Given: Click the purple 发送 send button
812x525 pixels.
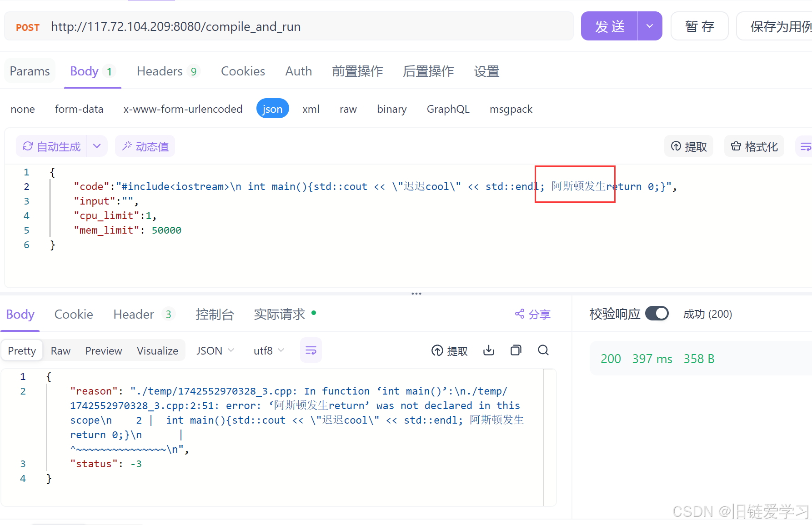Looking at the screenshot, I should click(609, 26).
